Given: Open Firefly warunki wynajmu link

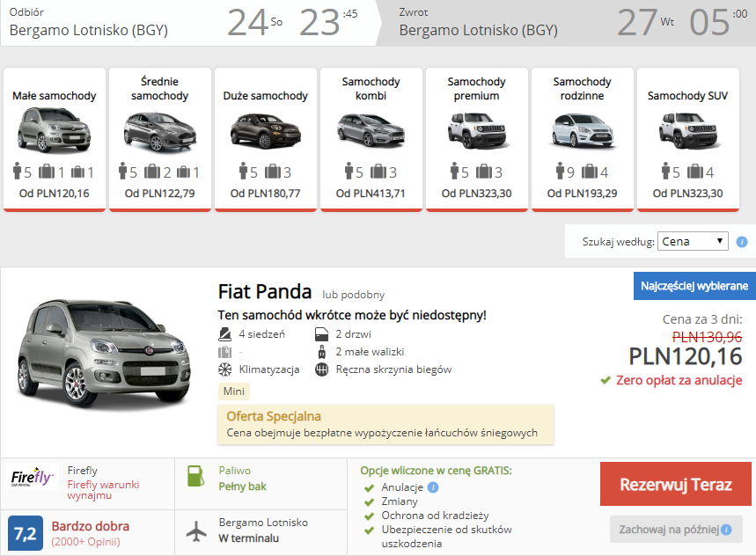Looking at the screenshot, I should (103, 490).
